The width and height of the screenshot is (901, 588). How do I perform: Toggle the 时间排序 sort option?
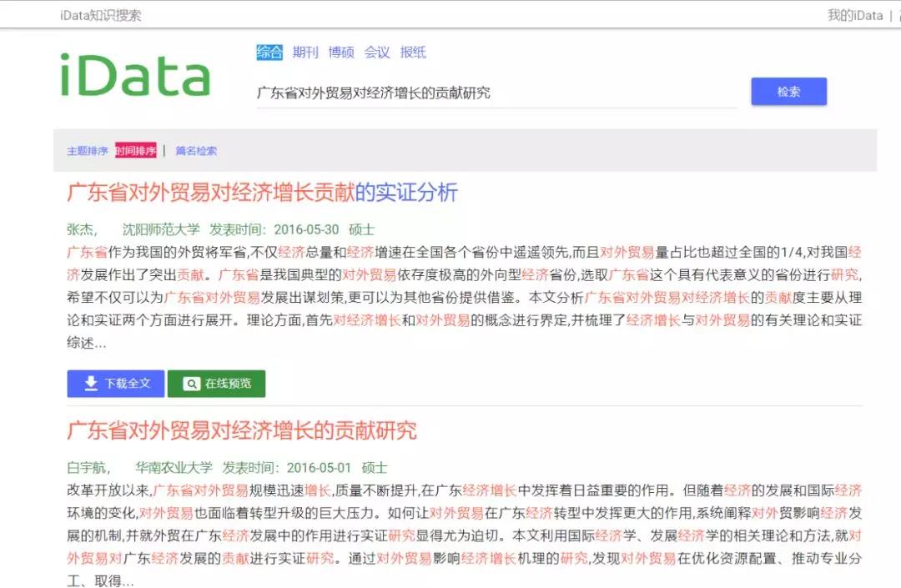[x=136, y=151]
